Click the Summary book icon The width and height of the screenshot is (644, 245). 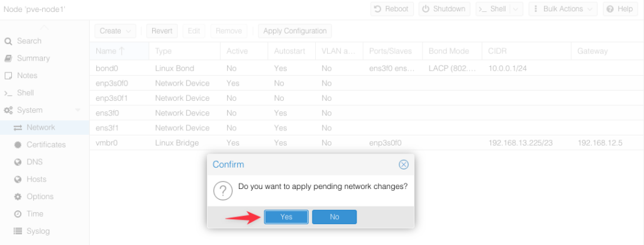pos(8,59)
